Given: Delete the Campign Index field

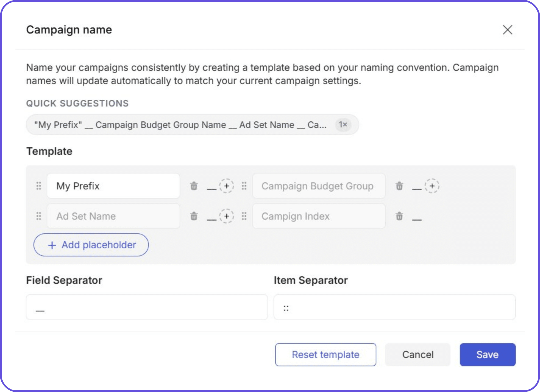Looking at the screenshot, I should click(399, 216).
